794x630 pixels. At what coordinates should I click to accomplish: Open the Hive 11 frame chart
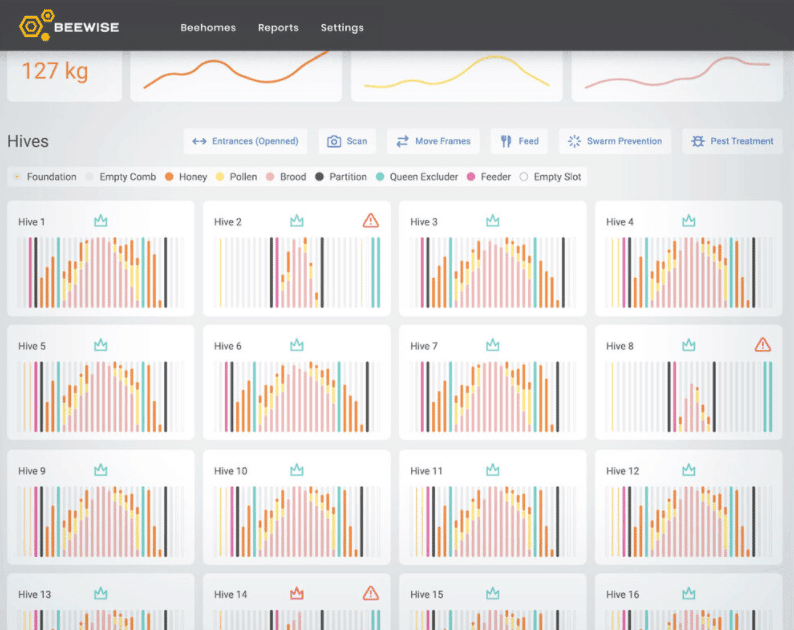point(493,522)
